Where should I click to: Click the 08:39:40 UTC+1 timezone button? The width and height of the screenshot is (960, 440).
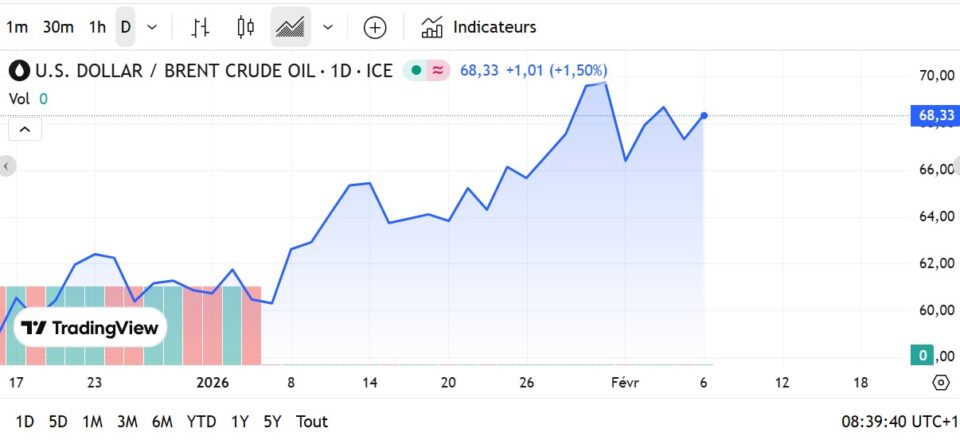point(896,421)
